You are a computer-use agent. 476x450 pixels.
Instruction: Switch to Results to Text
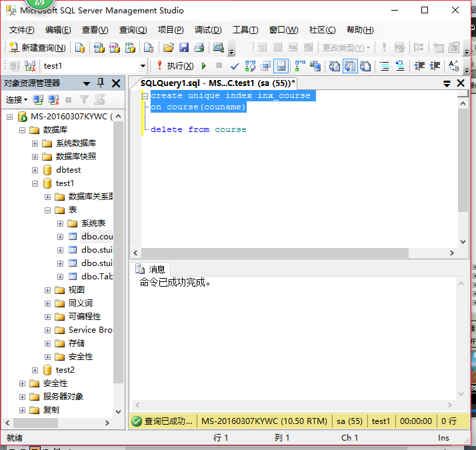tap(335, 65)
